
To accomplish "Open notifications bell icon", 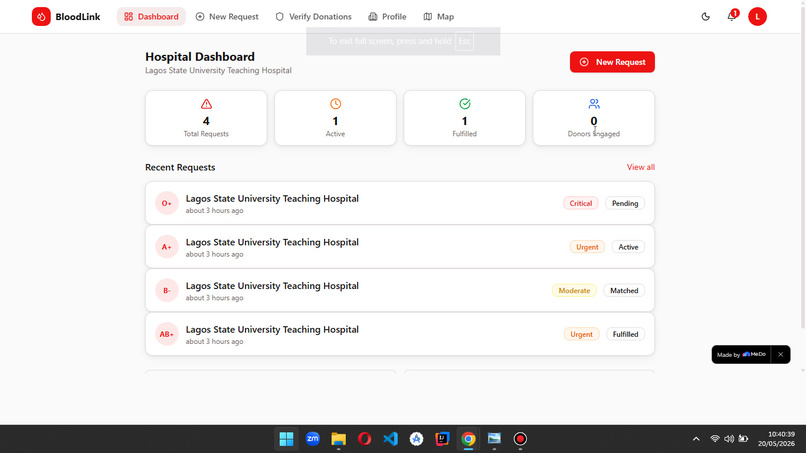I will pos(731,16).
